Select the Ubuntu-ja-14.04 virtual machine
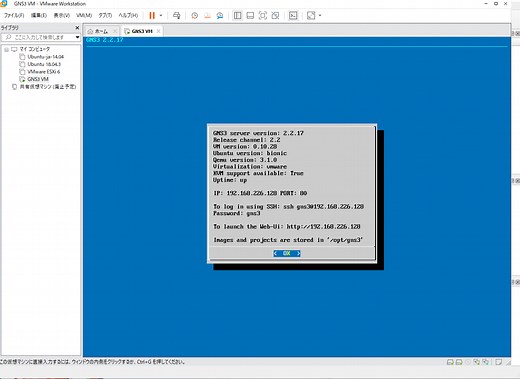Viewport: 520px width, 379px height. tap(46, 57)
